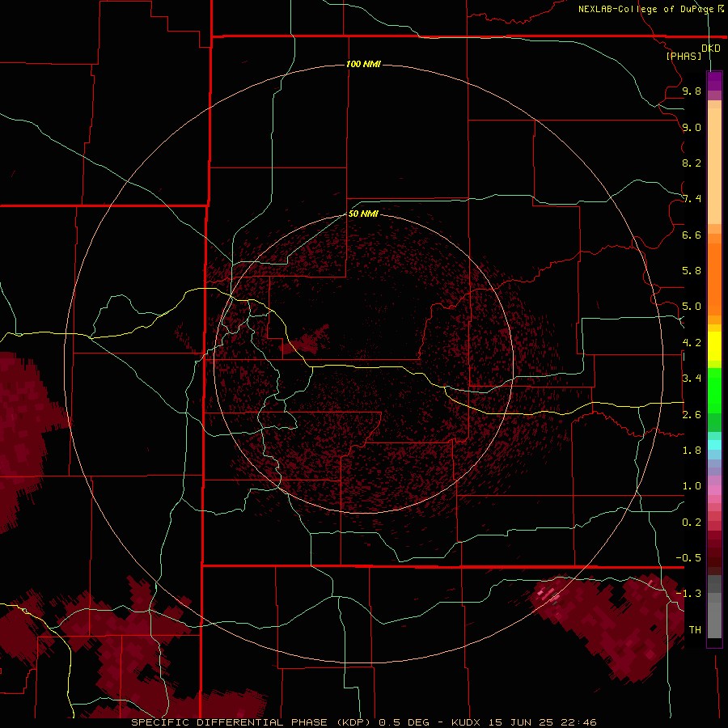Click the [PHAS] units label
The height and width of the screenshot is (728, 728).
tap(684, 56)
